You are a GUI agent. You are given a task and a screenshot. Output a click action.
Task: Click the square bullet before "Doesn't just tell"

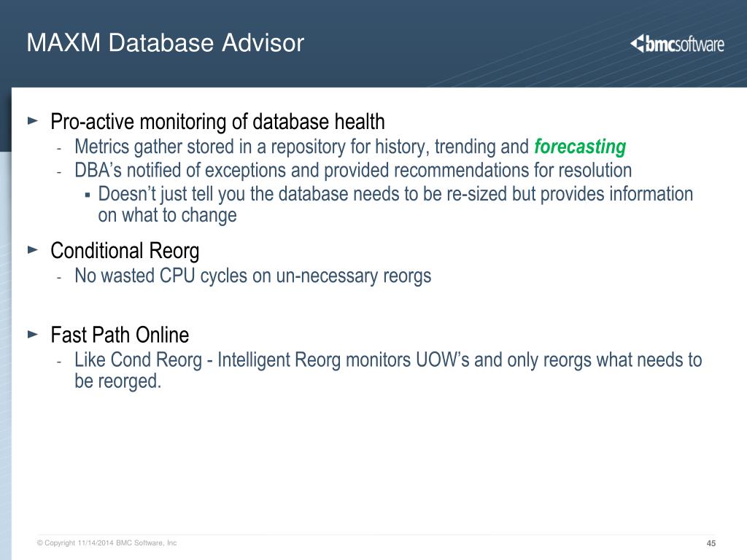(x=88, y=194)
